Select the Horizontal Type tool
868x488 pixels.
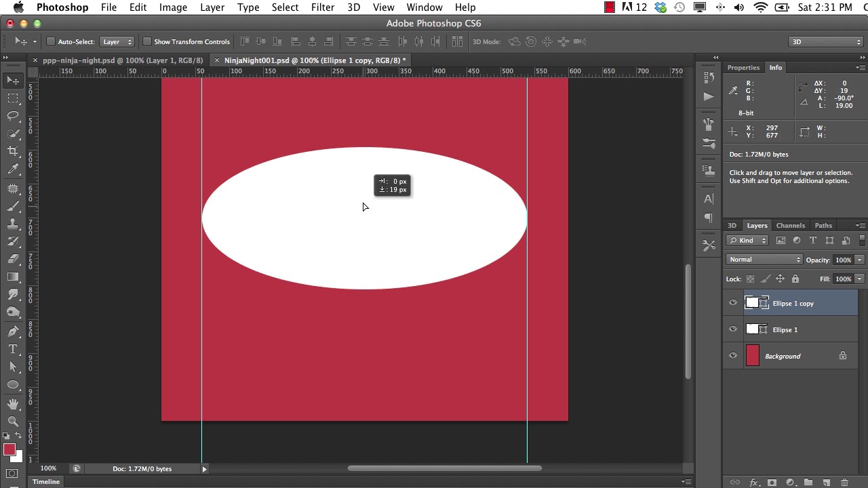pyautogui.click(x=13, y=349)
